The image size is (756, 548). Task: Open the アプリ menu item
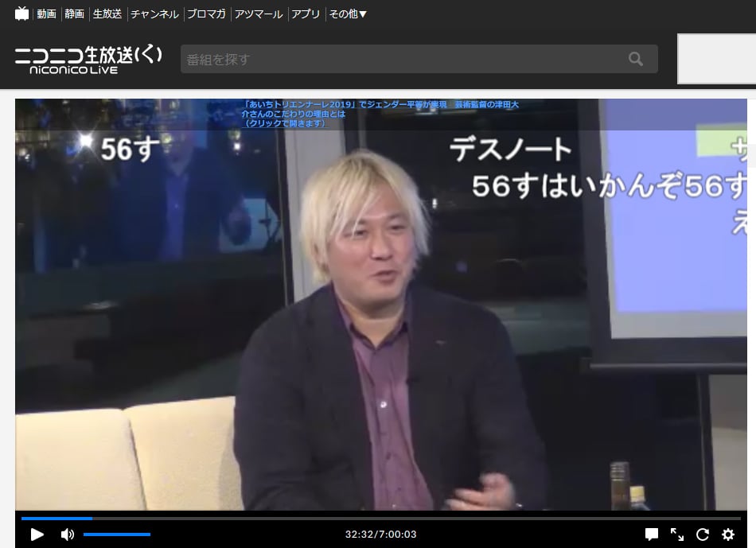click(x=306, y=14)
